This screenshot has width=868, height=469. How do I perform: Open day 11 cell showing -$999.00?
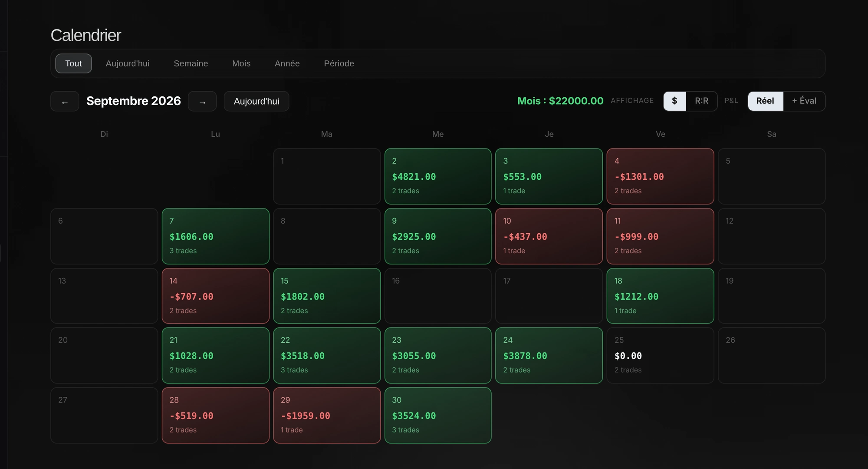[660, 236]
